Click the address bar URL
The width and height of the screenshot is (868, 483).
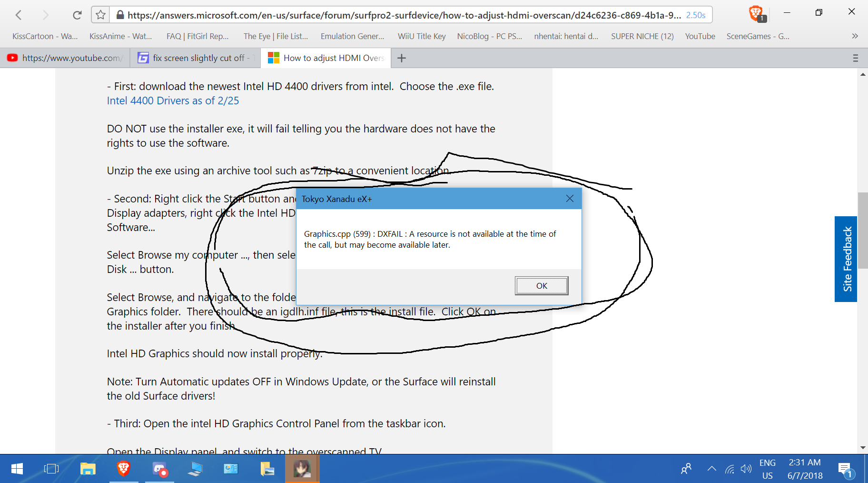(x=404, y=15)
